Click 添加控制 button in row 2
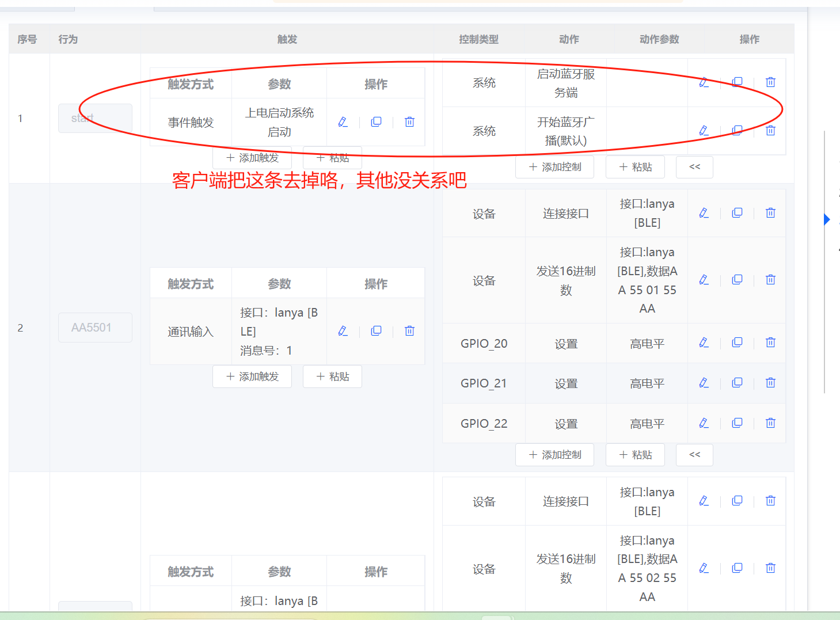Screen dimensions: 840x620 coord(554,454)
